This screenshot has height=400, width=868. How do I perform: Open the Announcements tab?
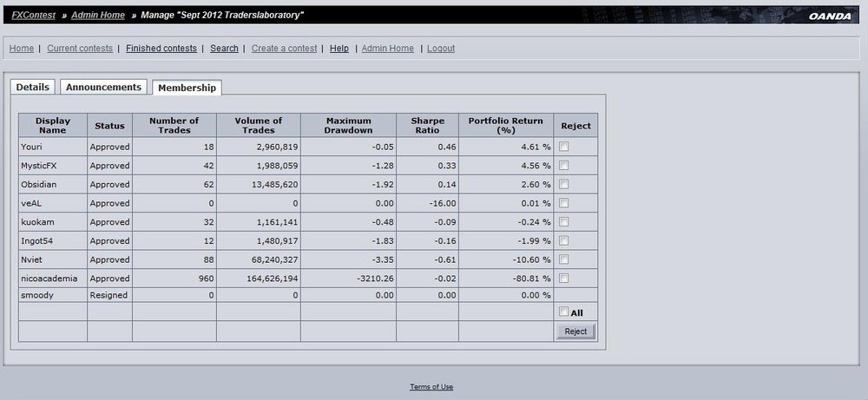tap(103, 87)
